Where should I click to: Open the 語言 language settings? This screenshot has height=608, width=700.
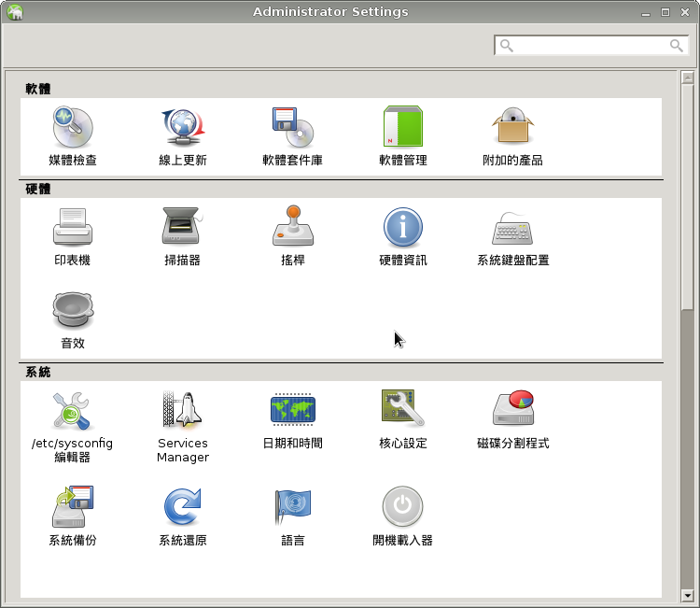click(x=293, y=516)
